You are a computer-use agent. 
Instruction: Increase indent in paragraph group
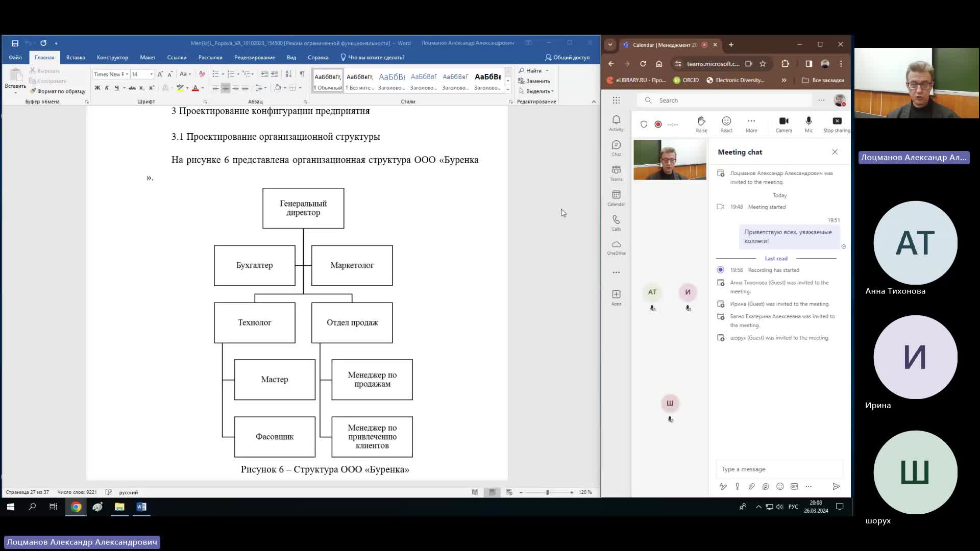coord(275,74)
